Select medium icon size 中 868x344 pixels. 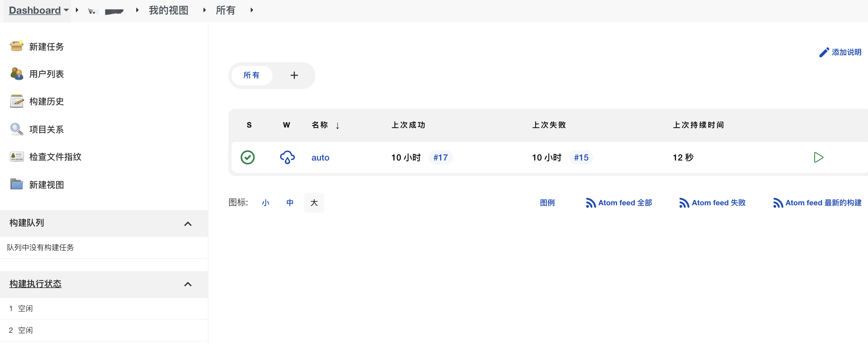coord(289,202)
